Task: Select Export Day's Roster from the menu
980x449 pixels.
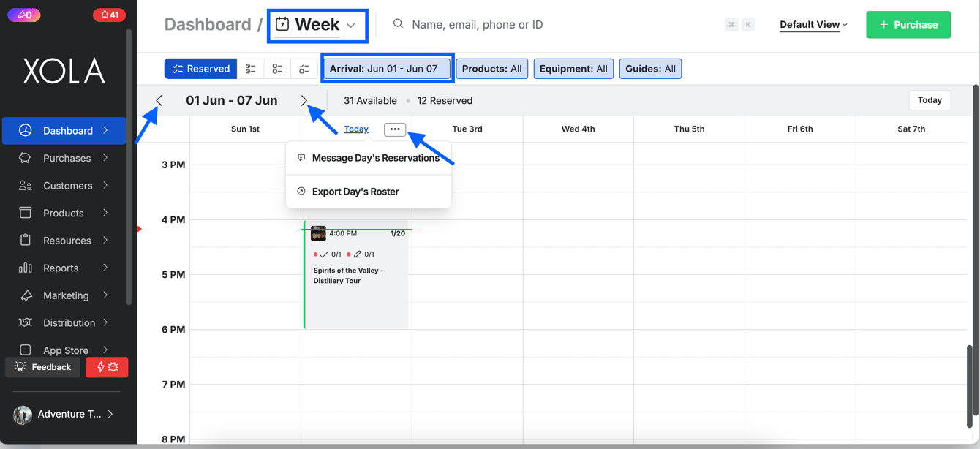Action: [355, 192]
